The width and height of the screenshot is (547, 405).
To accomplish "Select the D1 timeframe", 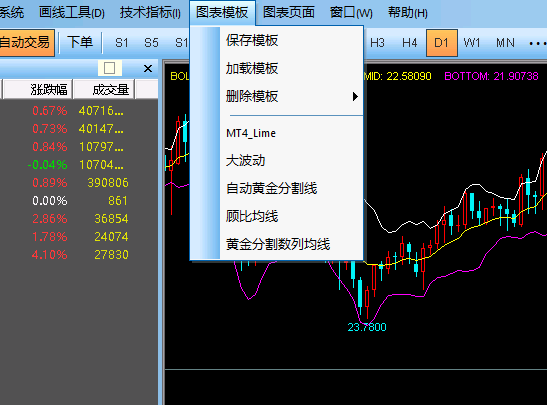I will [441, 43].
